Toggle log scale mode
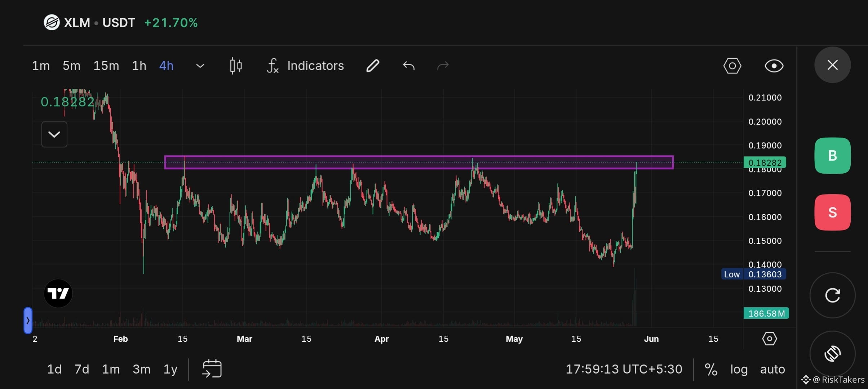The image size is (868, 389). (x=739, y=370)
